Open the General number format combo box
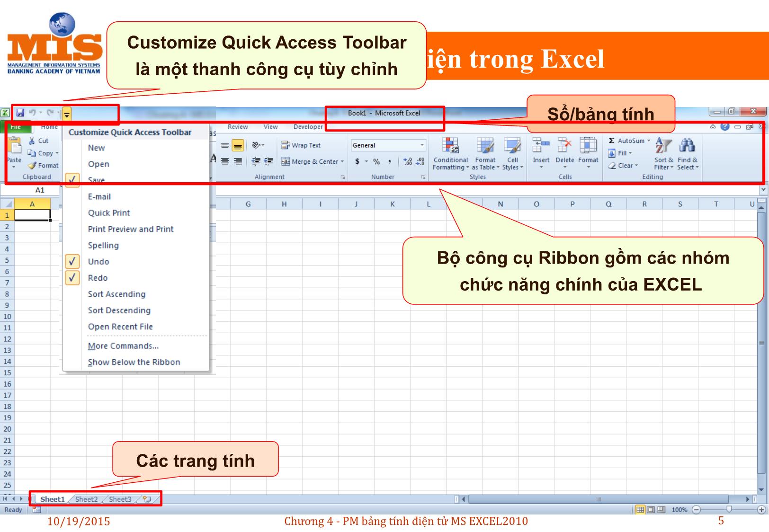This screenshot has width=769, height=532. click(x=388, y=145)
